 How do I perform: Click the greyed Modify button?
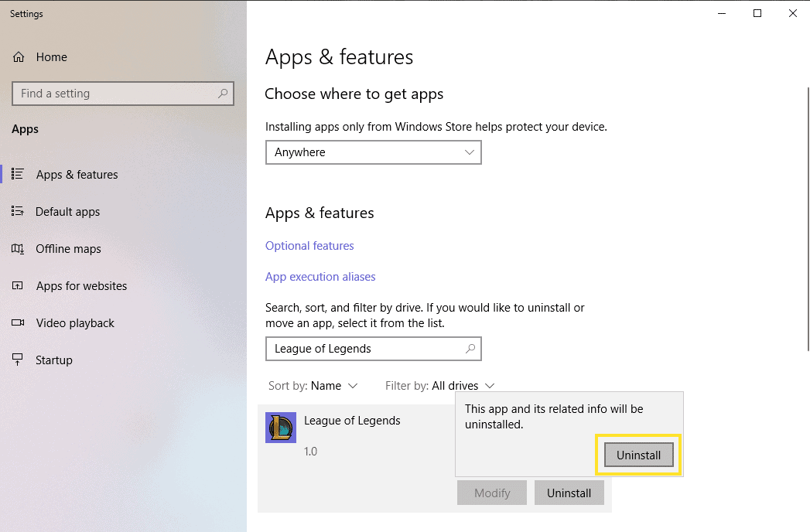pyautogui.click(x=492, y=493)
